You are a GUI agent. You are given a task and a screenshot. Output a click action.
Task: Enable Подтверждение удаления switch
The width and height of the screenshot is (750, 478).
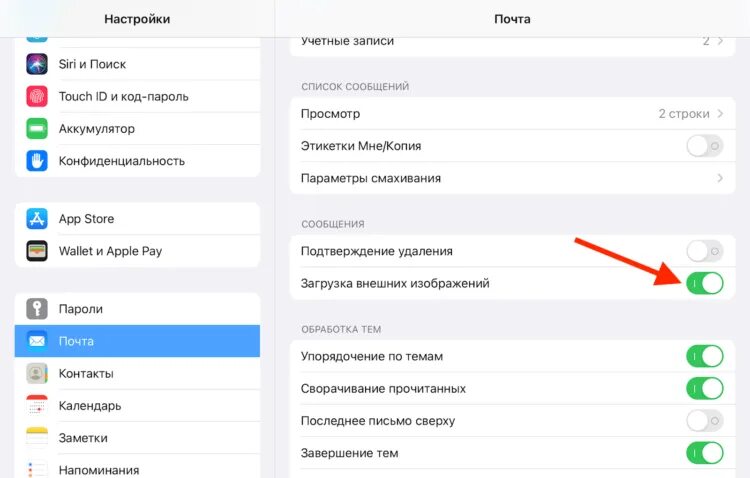pyautogui.click(x=704, y=251)
